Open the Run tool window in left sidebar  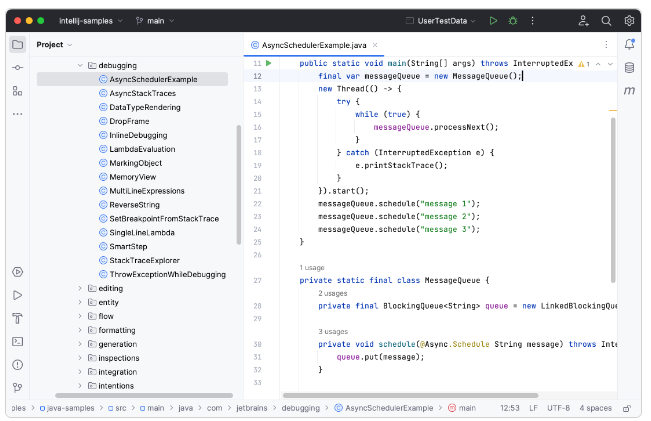[x=17, y=295]
